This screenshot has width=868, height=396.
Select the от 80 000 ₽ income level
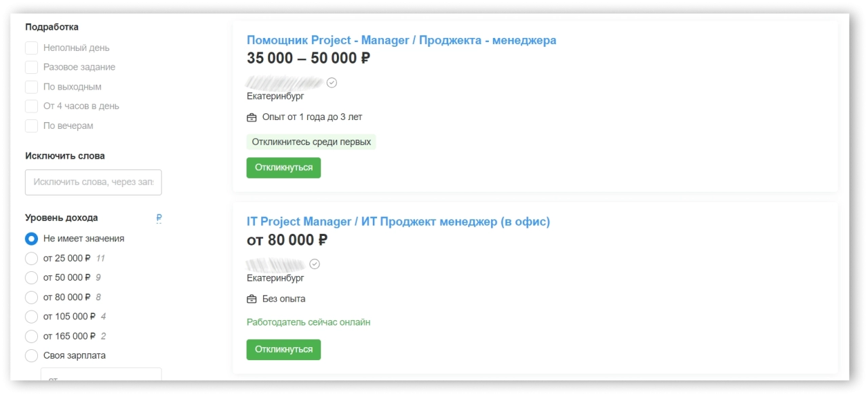[x=31, y=297]
